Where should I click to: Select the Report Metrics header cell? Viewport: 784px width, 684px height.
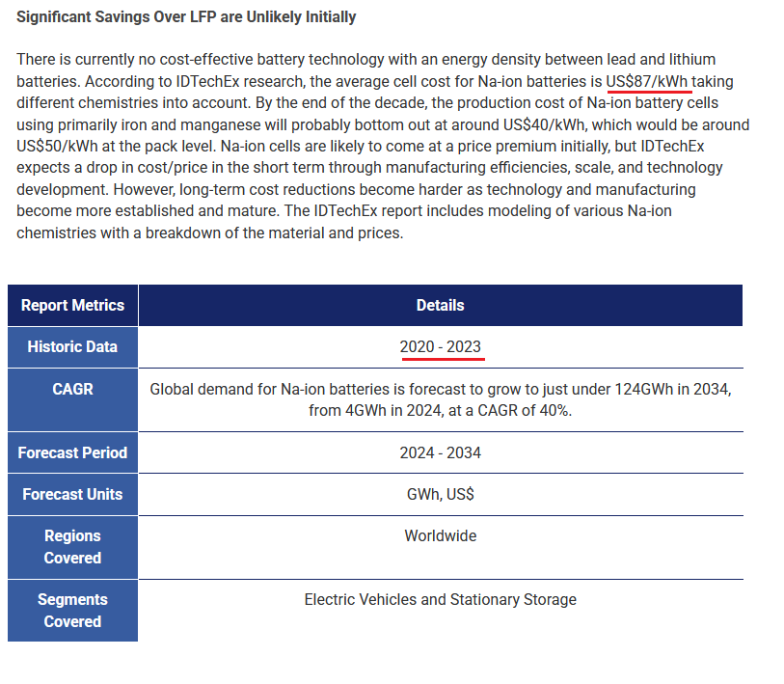pos(72,305)
